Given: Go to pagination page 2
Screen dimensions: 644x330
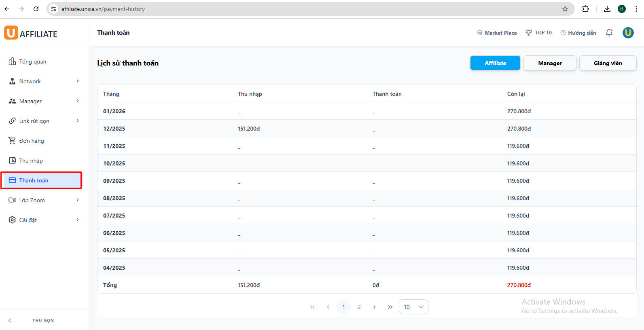Looking at the screenshot, I should coord(359,307).
